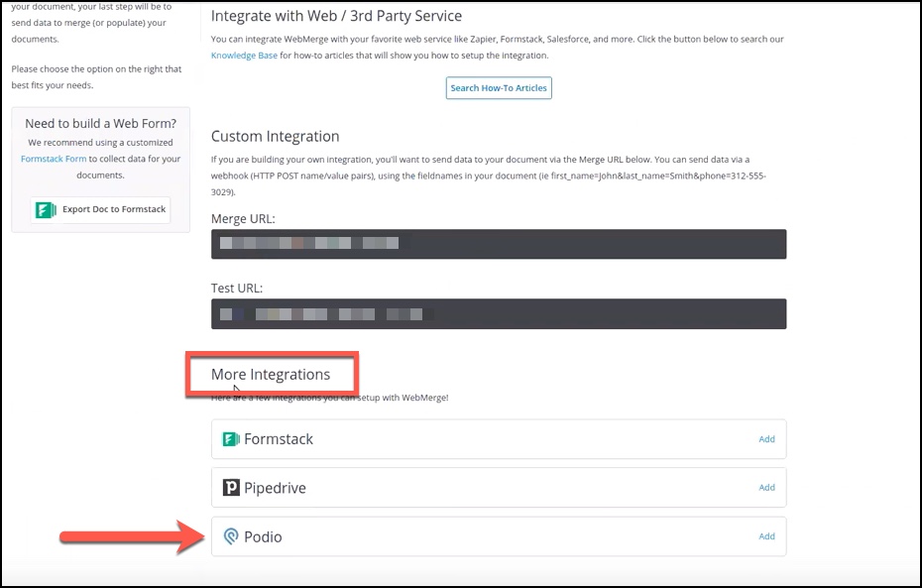Click the Formstack name in integrations row
This screenshot has height=588, width=922.
coord(279,439)
